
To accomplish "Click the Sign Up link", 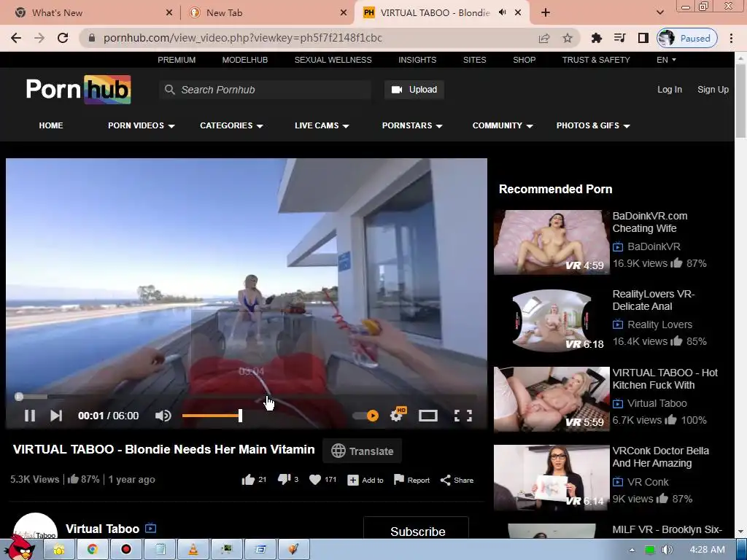I will coord(713,90).
